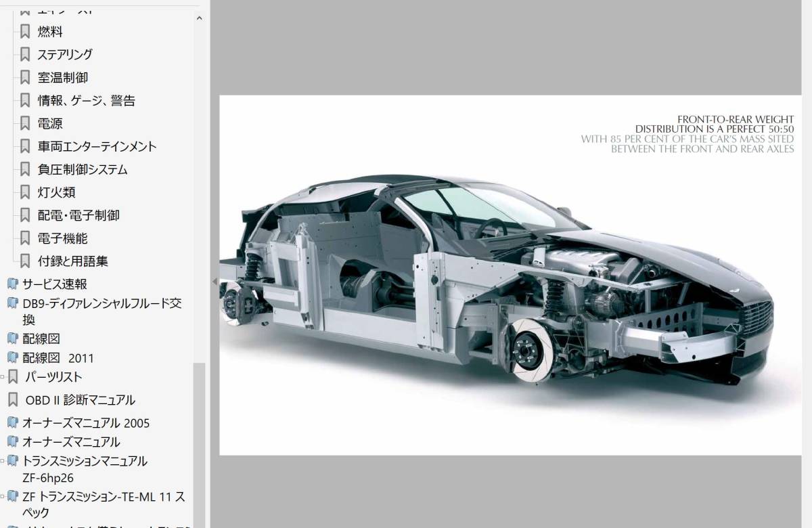Expand the パーツリスト bookmark node
Image resolution: width=812 pixels, height=528 pixels.
pos(3,376)
